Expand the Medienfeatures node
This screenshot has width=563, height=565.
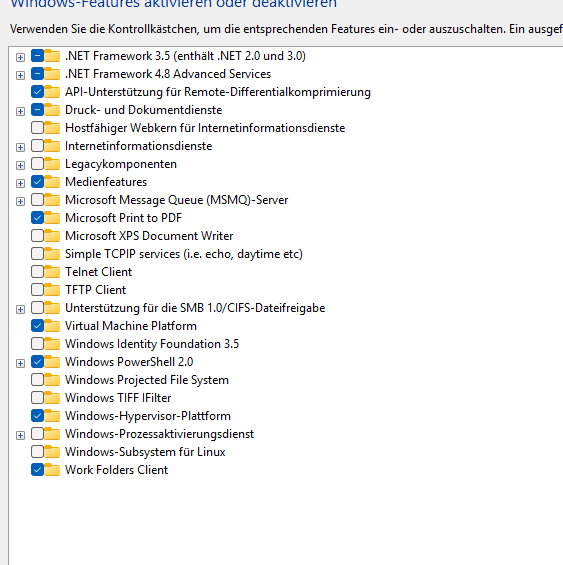click(x=21, y=183)
